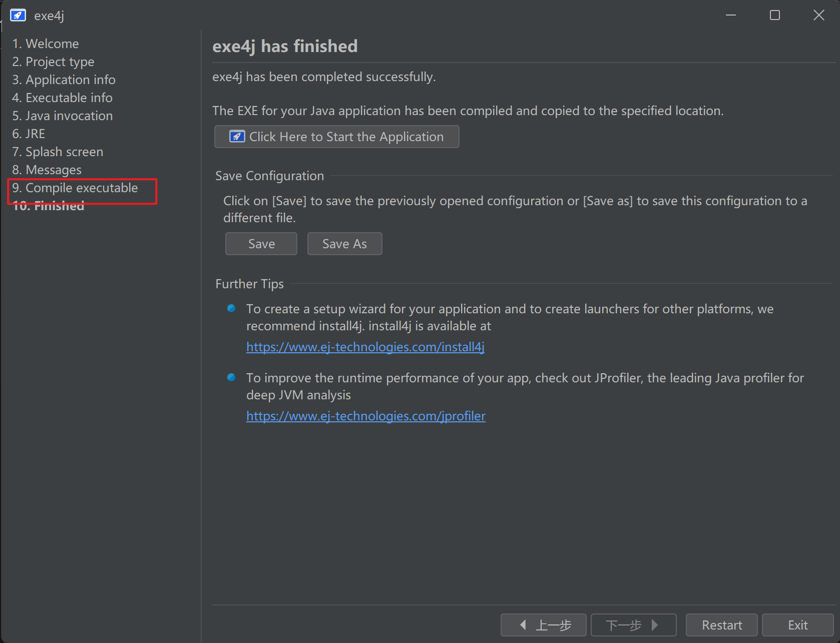Open the install4j website link
Image resolution: width=840 pixels, height=643 pixels.
click(365, 347)
